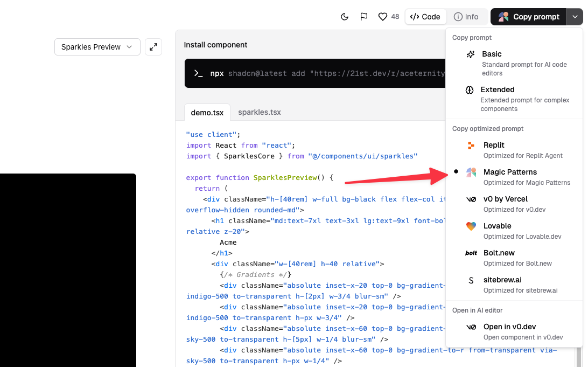This screenshot has height=367, width=588.
Task: Switch to Info view
Action: pos(466,17)
